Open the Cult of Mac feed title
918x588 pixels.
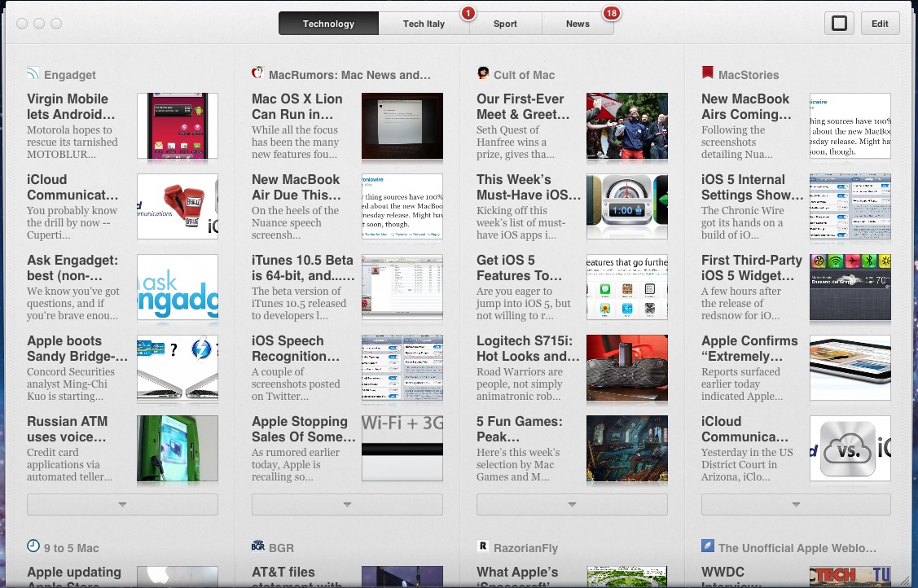click(524, 75)
